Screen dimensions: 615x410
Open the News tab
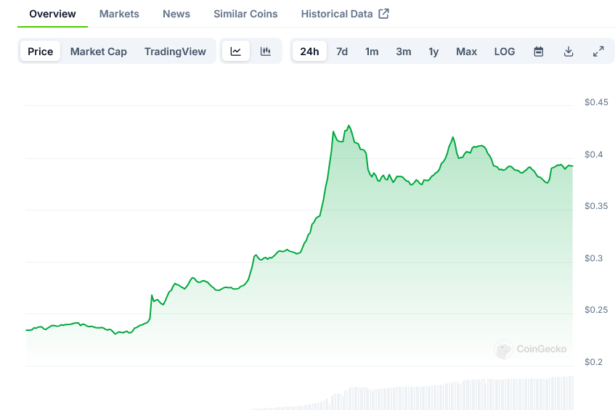[x=176, y=14]
